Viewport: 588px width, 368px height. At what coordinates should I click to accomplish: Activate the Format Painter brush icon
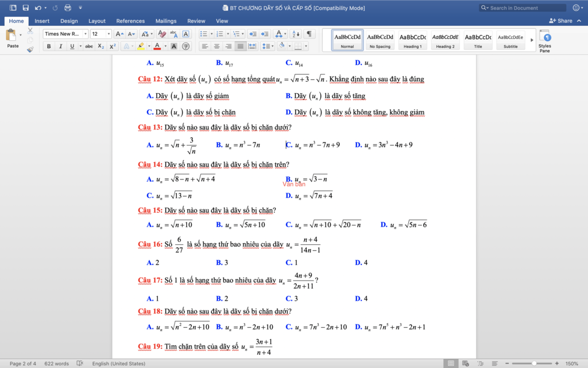[x=30, y=49]
